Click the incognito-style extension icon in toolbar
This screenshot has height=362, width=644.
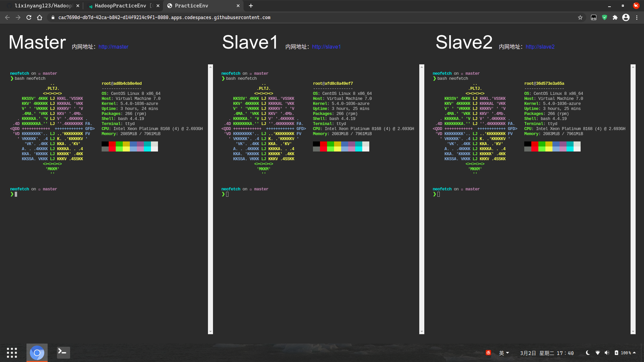click(594, 17)
